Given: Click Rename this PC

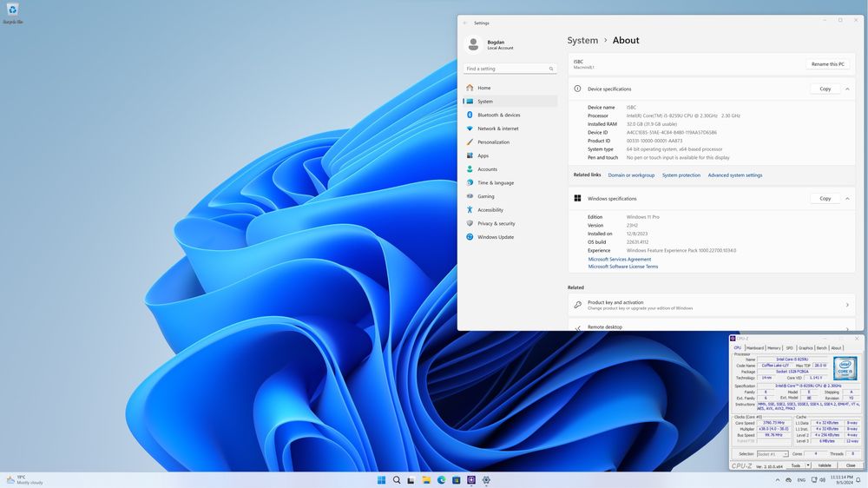Looking at the screenshot, I should click(x=827, y=64).
